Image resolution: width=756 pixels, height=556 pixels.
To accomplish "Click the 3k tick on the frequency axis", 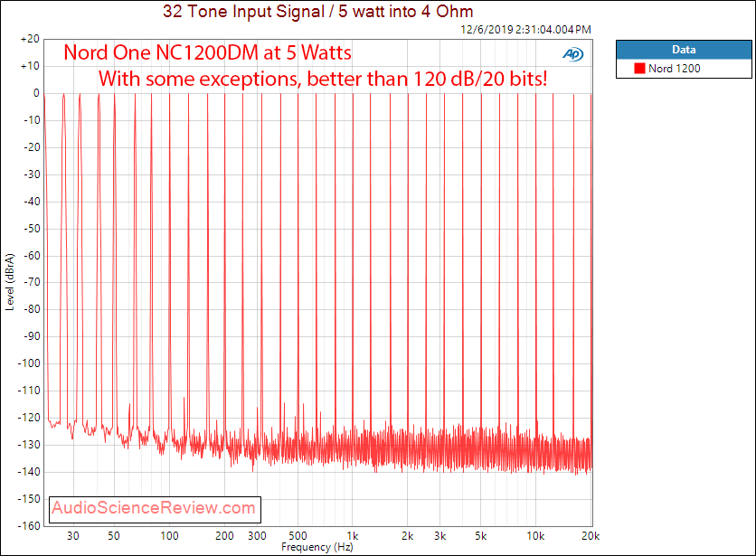I will [439, 536].
